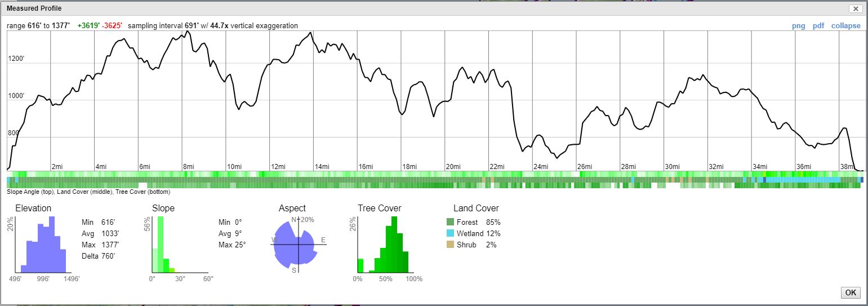Viewport: 868px width, 306px height.
Task: Click the Land Cover legend heading
Action: point(476,209)
